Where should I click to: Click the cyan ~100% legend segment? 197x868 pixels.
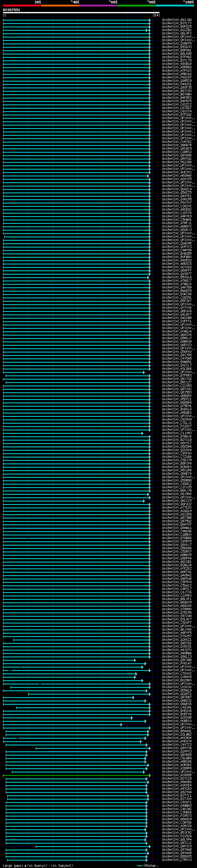click(x=175, y=6)
